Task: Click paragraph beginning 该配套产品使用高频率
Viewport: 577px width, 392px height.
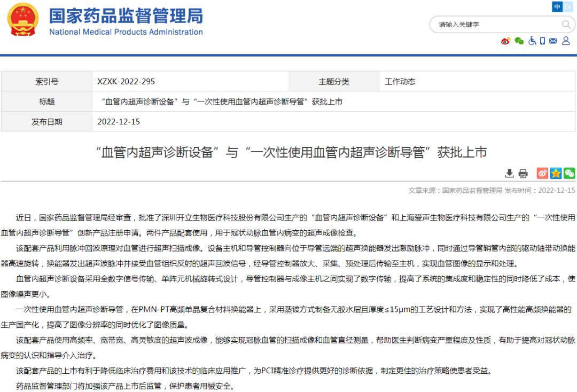Action: coord(288,348)
